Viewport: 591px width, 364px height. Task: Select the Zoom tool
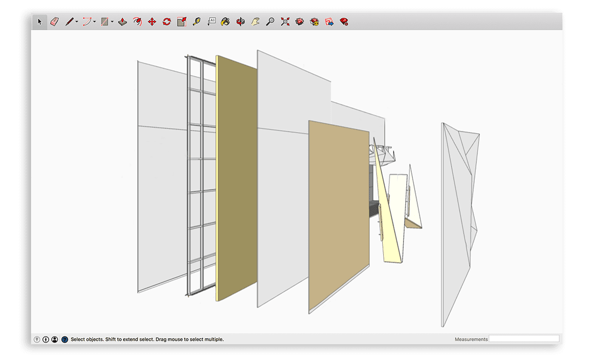tap(269, 22)
